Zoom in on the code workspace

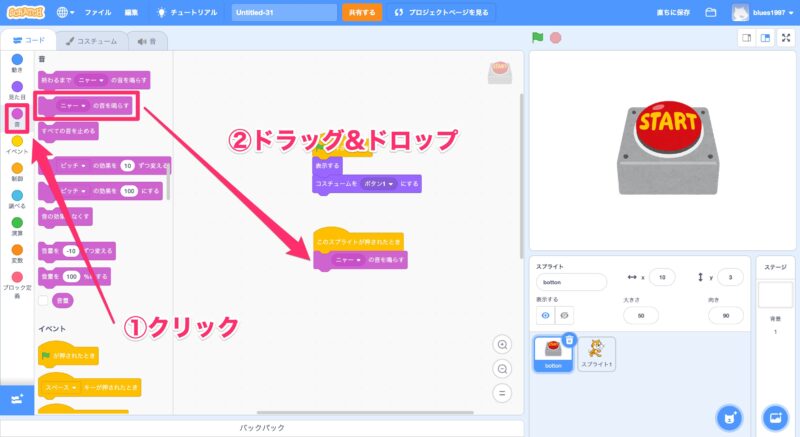pyautogui.click(x=503, y=345)
